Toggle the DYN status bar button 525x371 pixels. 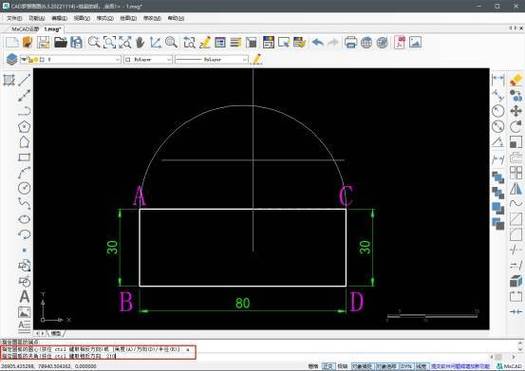[406, 366]
